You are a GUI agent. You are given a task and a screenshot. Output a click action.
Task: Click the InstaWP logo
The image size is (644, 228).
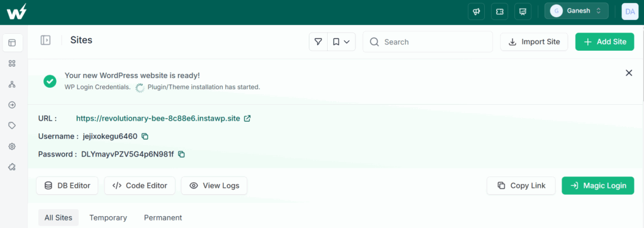tap(16, 11)
